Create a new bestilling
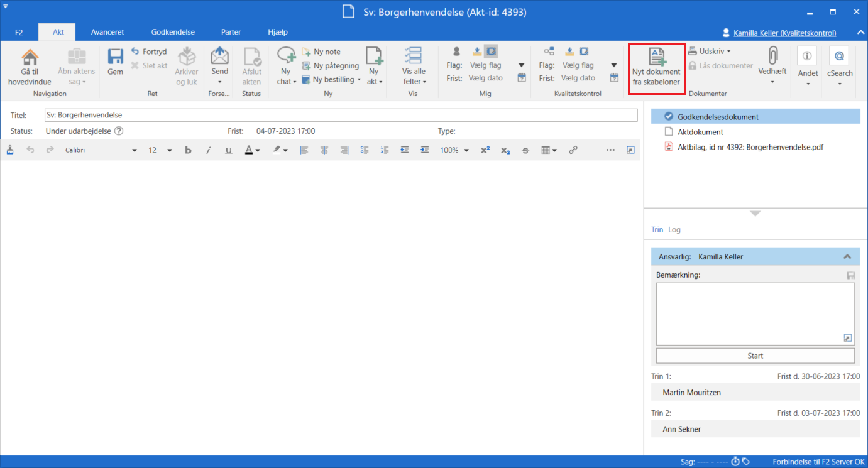 [x=331, y=79]
